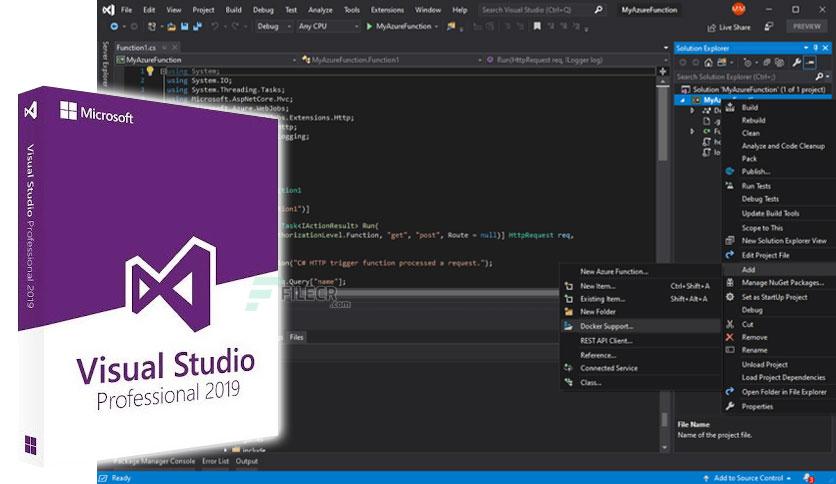Click the Set as StartUp Project gear icon
Screen dimensions: 836x484
tap(729, 297)
